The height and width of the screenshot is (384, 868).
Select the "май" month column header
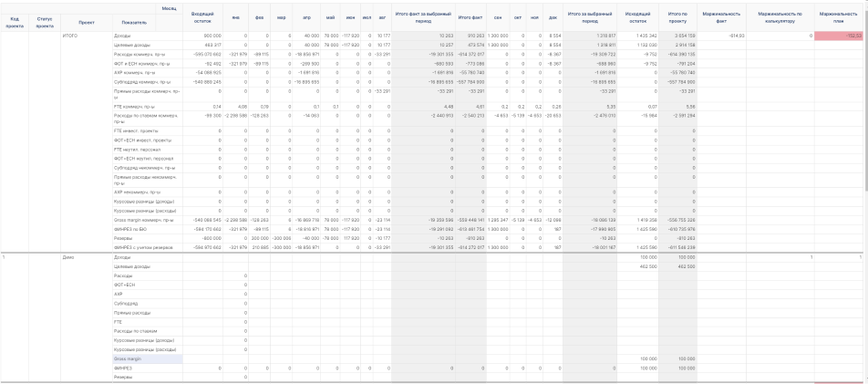(330, 16)
